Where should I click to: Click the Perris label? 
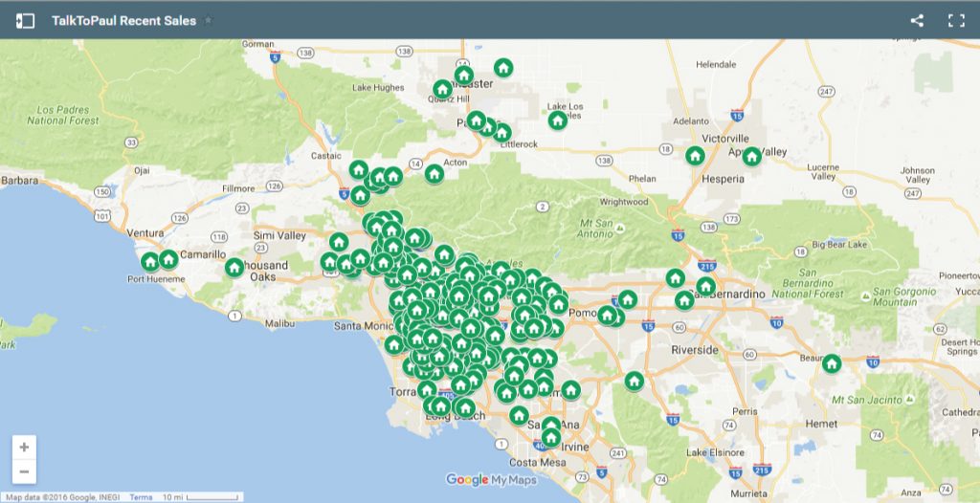[745, 412]
